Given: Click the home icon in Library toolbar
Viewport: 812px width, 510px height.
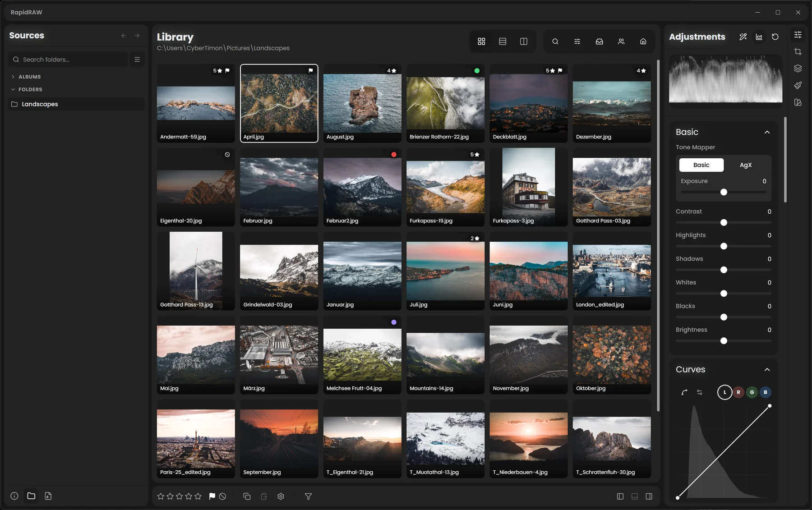Looking at the screenshot, I should click(x=643, y=41).
